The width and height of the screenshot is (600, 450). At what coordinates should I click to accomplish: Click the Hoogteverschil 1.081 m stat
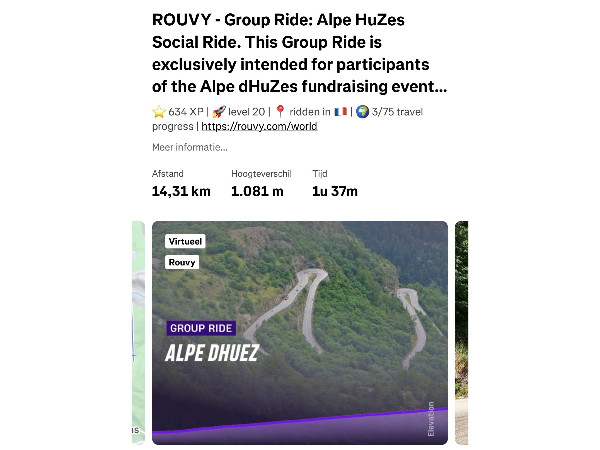(258, 184)
